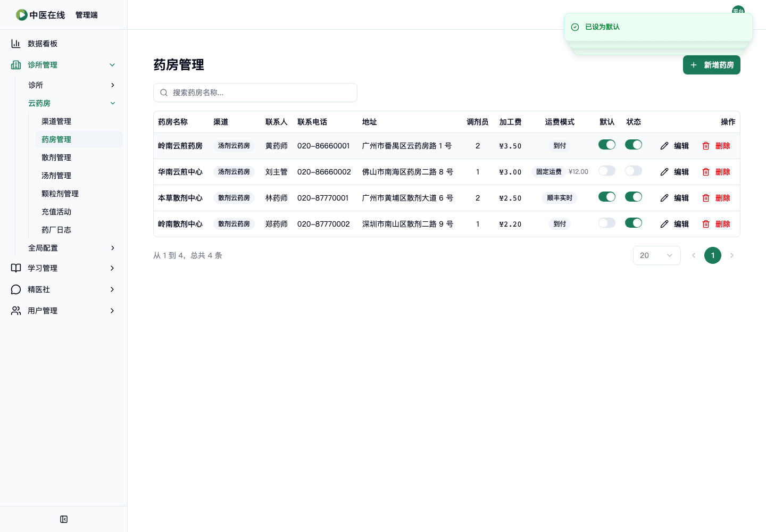Click the 数据看板 chart icon

(16, 44)
